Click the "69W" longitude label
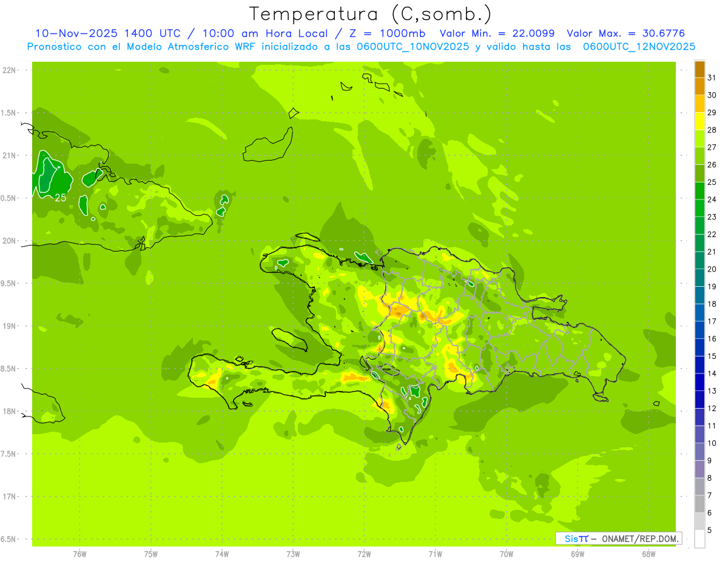Screen dimensions: 728x562 coord(578,554)
